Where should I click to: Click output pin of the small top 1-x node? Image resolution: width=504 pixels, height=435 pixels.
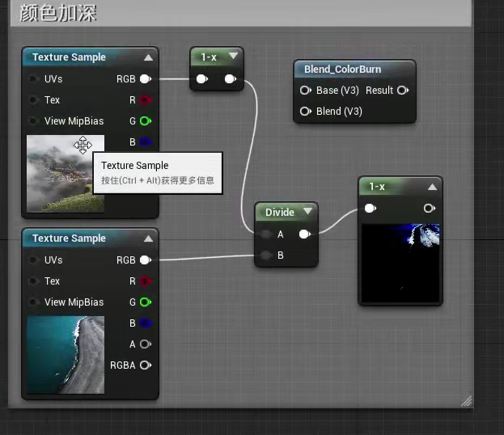click(231, 79)
